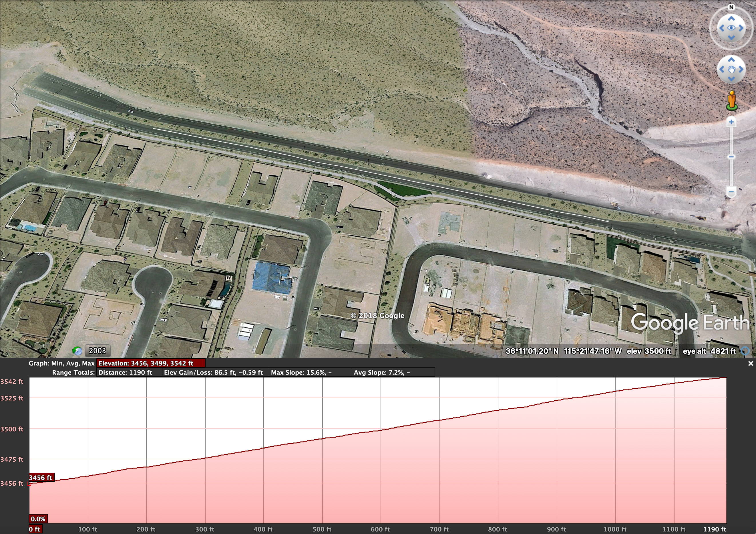Click the red 0.0% slope tag
The width and height of the screenshot is (756, 534).
(38, 519)
